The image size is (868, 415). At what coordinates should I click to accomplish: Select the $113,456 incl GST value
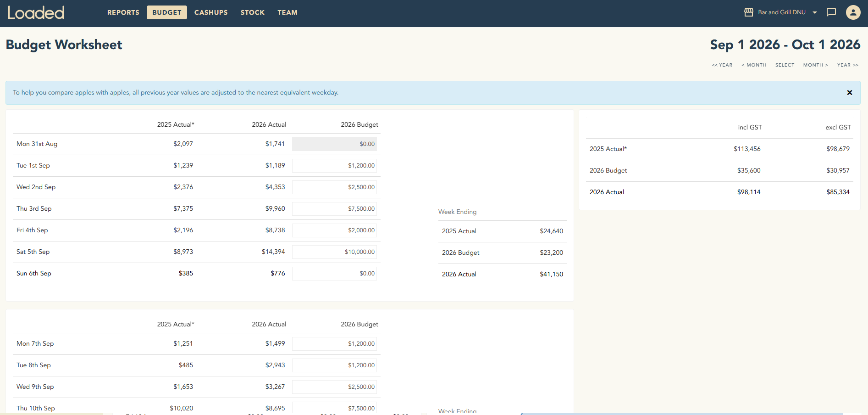747,149
